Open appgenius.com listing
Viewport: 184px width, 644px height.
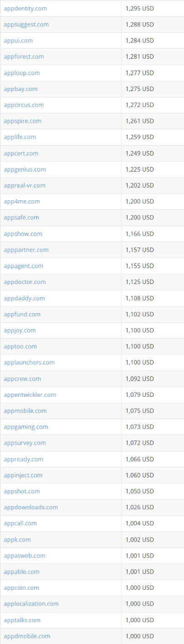(x=25, y=169)
